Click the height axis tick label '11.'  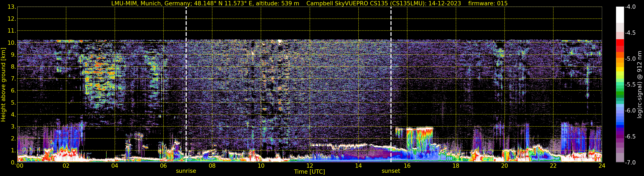coord(12,31)
